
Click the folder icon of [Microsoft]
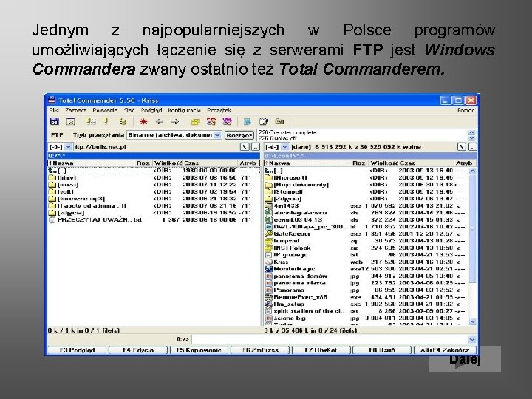pos(268,177)
